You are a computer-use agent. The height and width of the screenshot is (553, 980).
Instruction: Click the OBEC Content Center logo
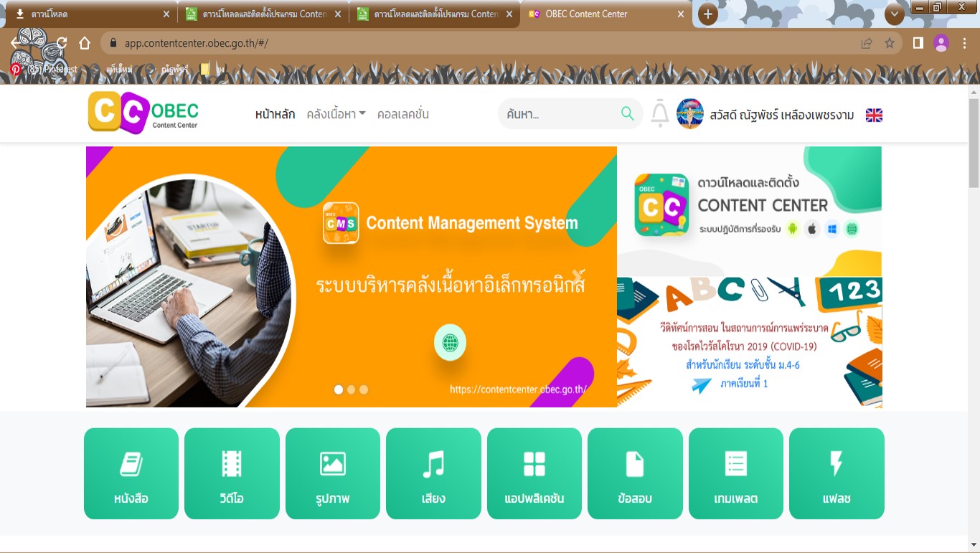[x=143, y=113]
